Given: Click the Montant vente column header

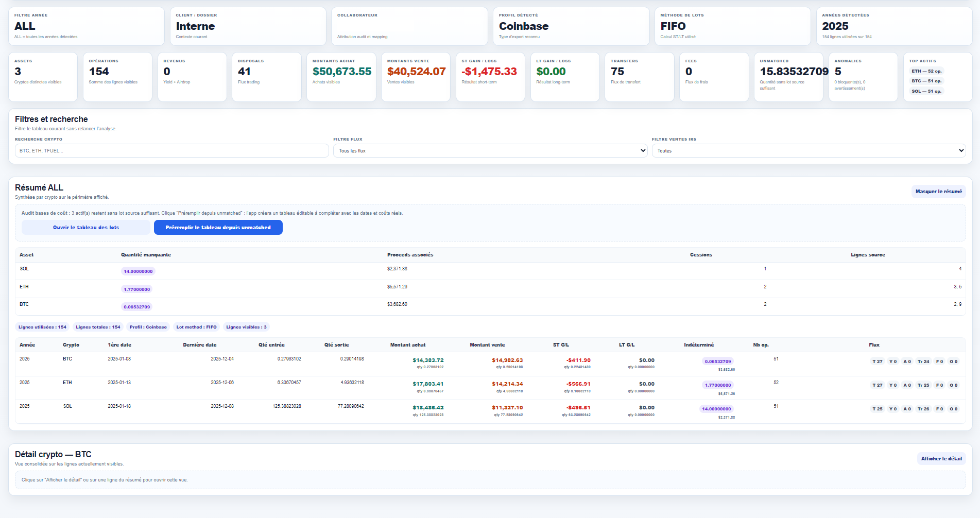Looking at the screenshot, I should (487, 345).
